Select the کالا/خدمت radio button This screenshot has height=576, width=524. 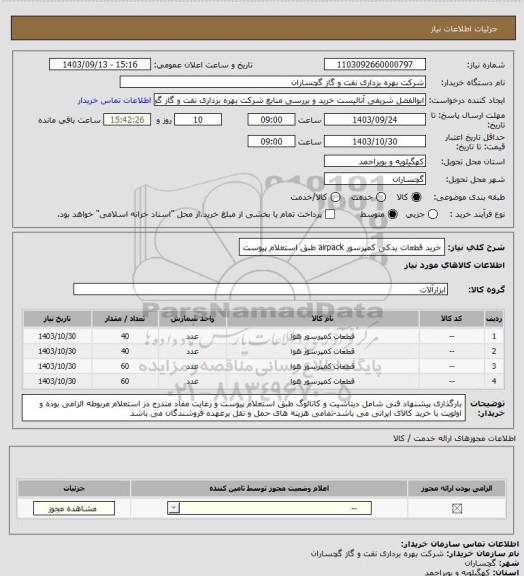(x=335, y=197)
